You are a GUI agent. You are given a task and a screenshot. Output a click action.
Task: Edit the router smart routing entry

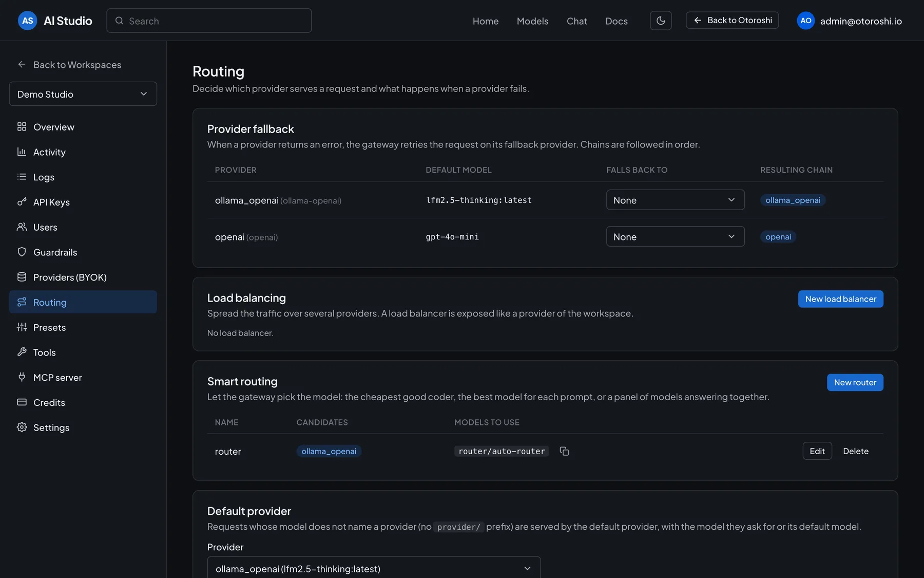(817, 451)
